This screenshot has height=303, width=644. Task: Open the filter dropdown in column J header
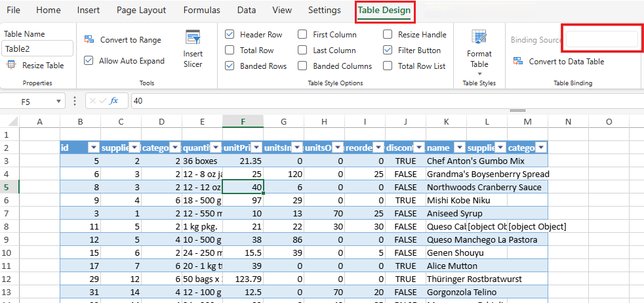pyautogui.click(x=419, y=148)
